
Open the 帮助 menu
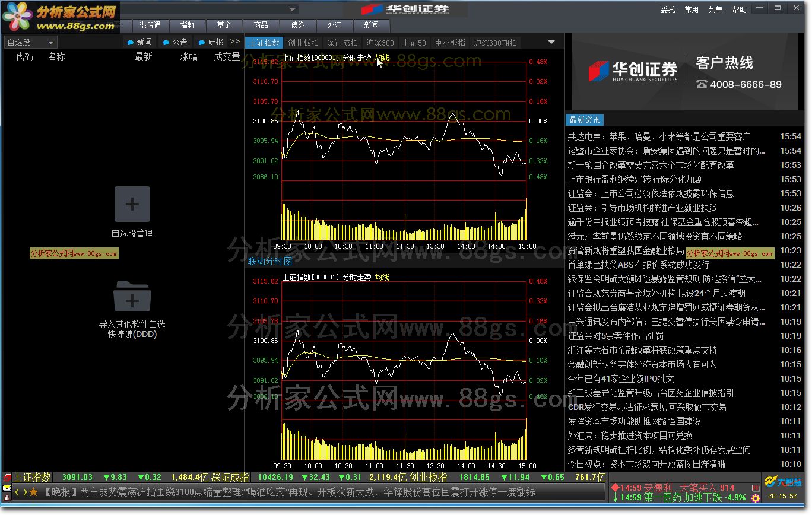coord(739,9)
